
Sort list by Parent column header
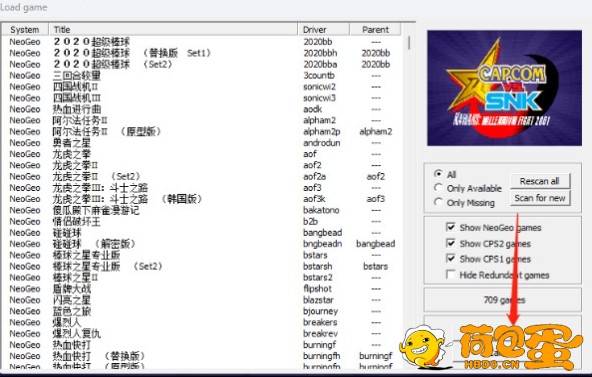tap(375, 29)
